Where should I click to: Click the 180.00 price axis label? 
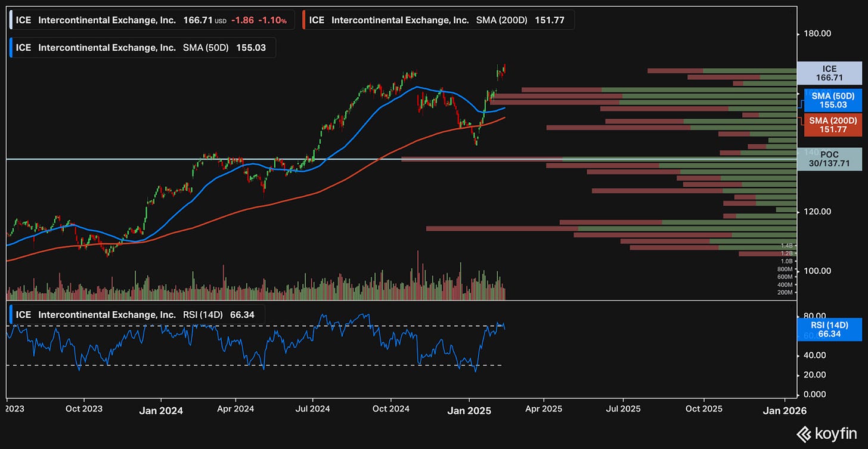[816, 34]
